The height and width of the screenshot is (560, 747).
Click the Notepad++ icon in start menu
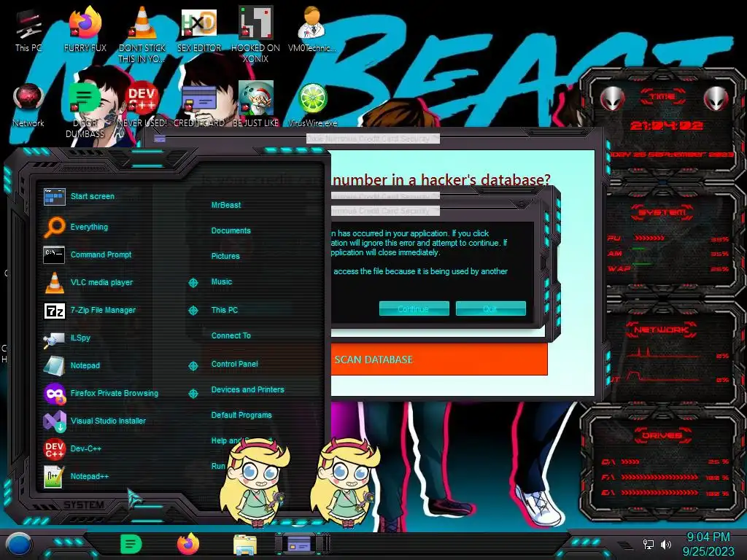[54, 476]
